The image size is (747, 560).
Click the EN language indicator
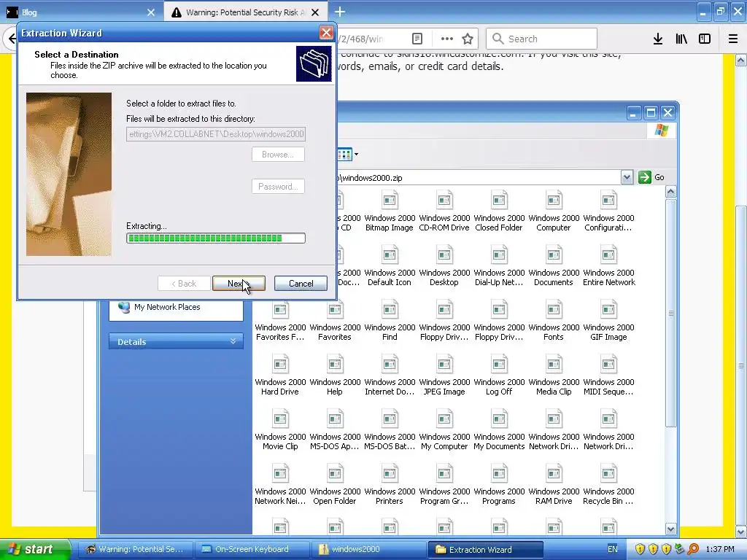613,549
